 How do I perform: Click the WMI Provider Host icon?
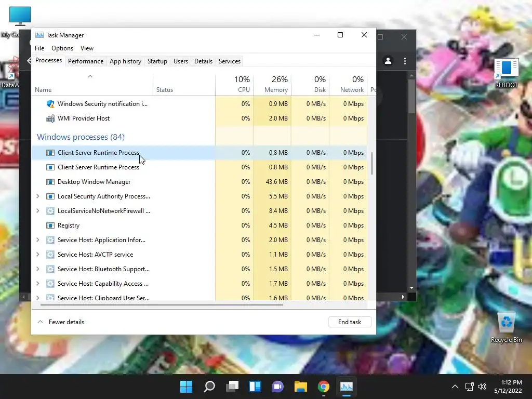[50, 118]
